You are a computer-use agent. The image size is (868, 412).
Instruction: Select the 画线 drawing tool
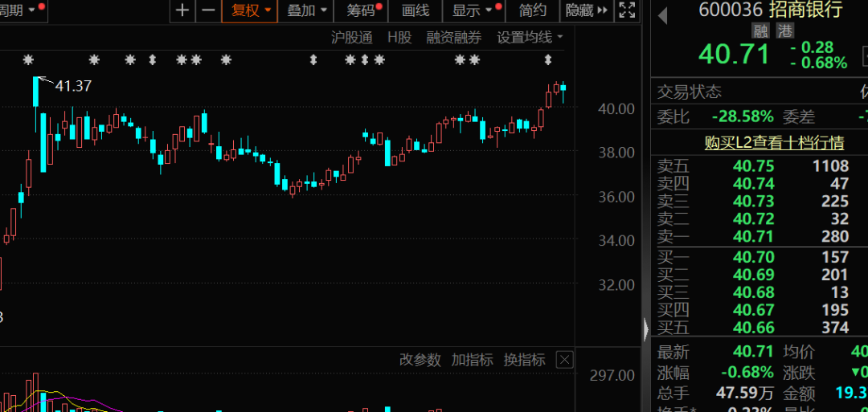click(x=416, y=10)
